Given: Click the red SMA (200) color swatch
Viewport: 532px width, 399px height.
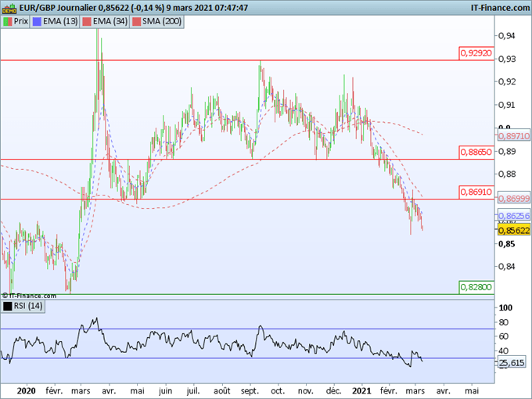Looking at the screenshot, I should click(136, 22).
